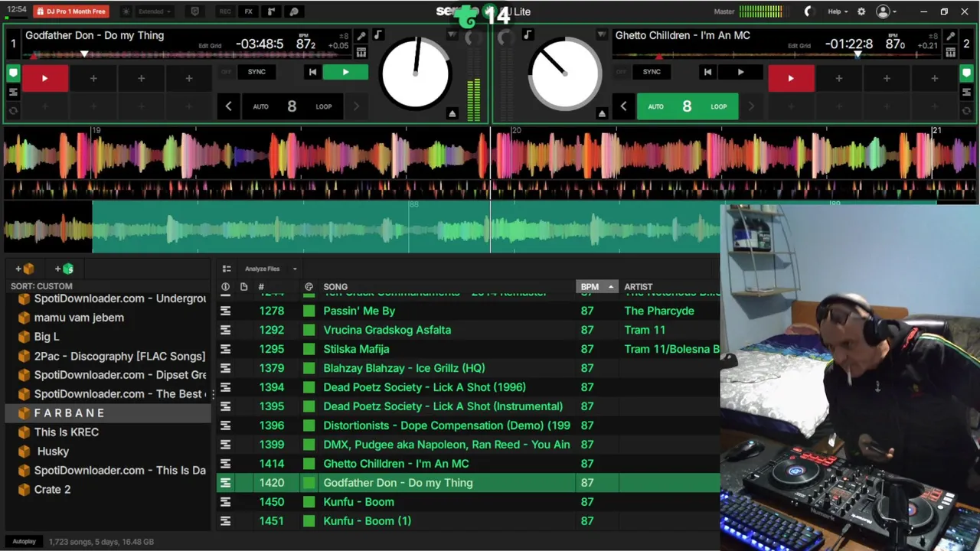Select deck 2 cue points tab icon
The height and width of the screenshot is (551, 980).
pos(966,73)
